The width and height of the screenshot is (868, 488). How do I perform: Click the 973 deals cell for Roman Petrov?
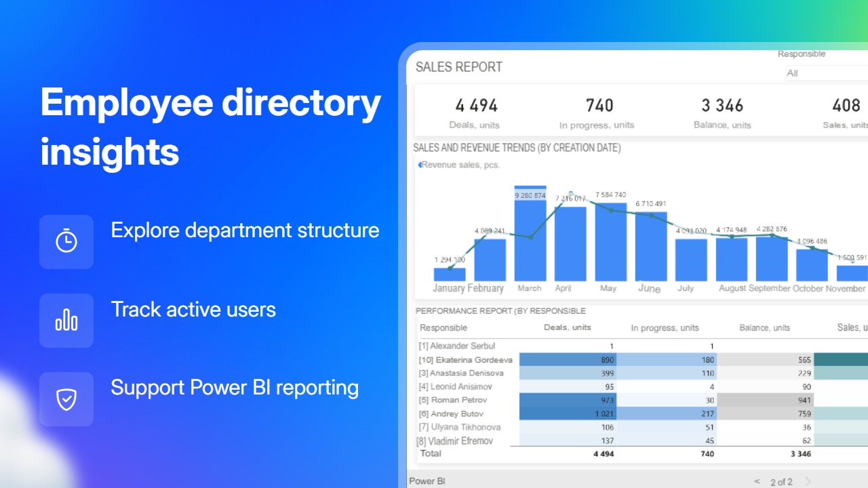568,401
